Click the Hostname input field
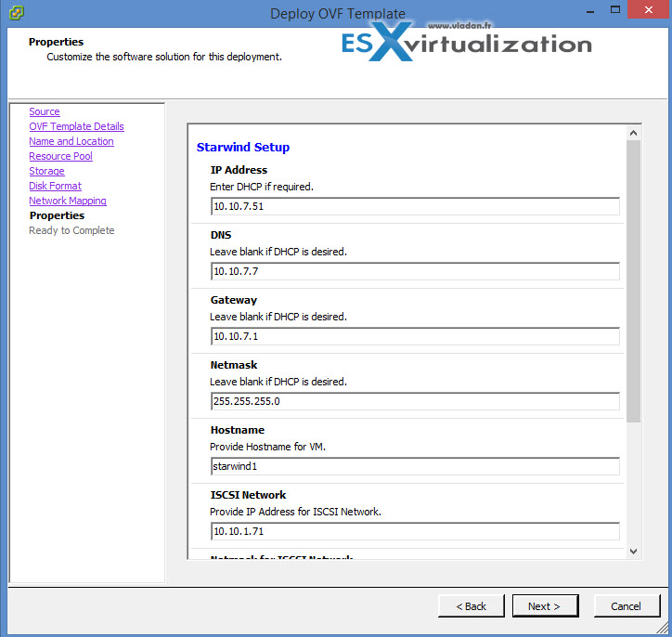 click(415, 466)
